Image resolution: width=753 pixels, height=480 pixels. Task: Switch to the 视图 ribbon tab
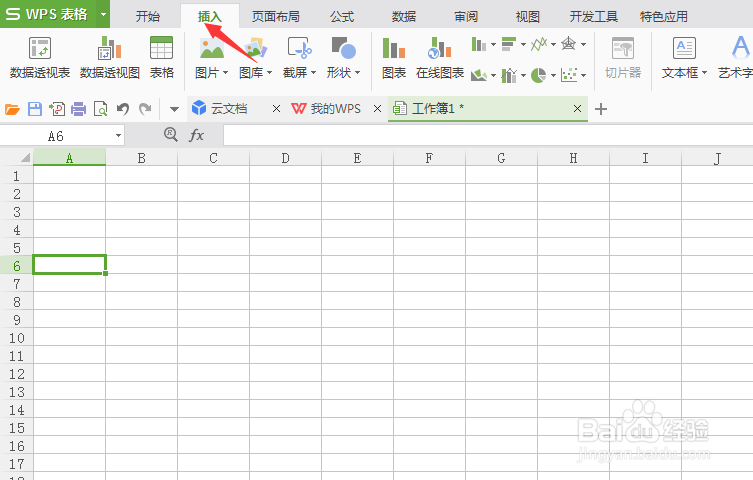click(x=528, y=17)
